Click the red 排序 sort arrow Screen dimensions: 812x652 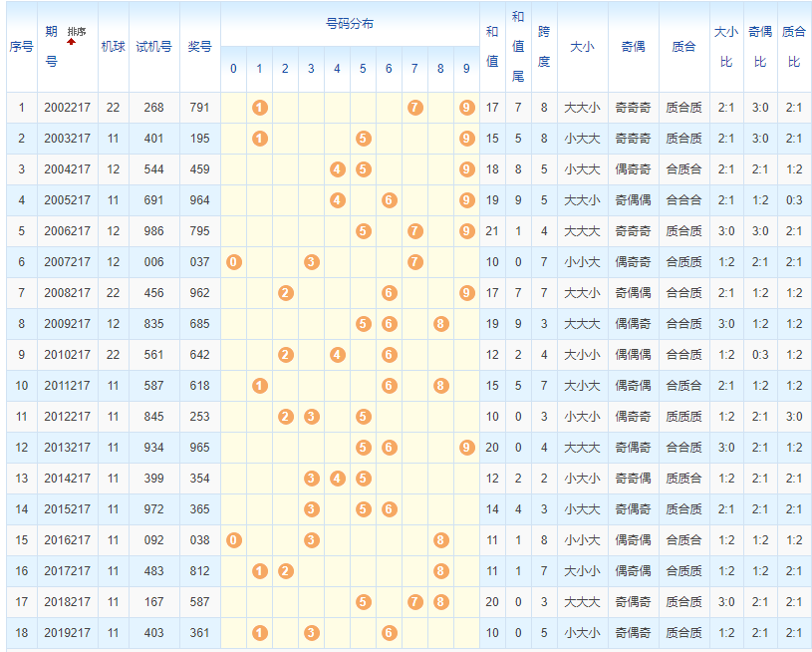click(x=72, y=43)
